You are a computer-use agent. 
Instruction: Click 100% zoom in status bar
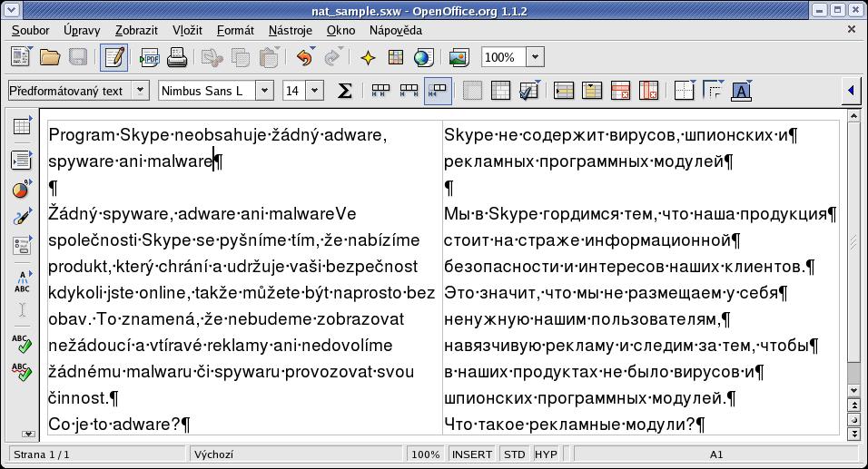point(425,454)
